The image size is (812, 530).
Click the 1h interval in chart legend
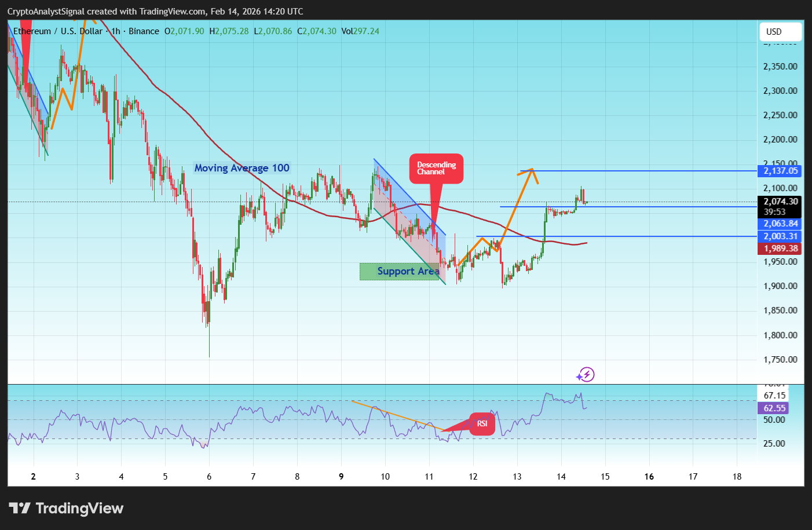[x=116, y=31]
